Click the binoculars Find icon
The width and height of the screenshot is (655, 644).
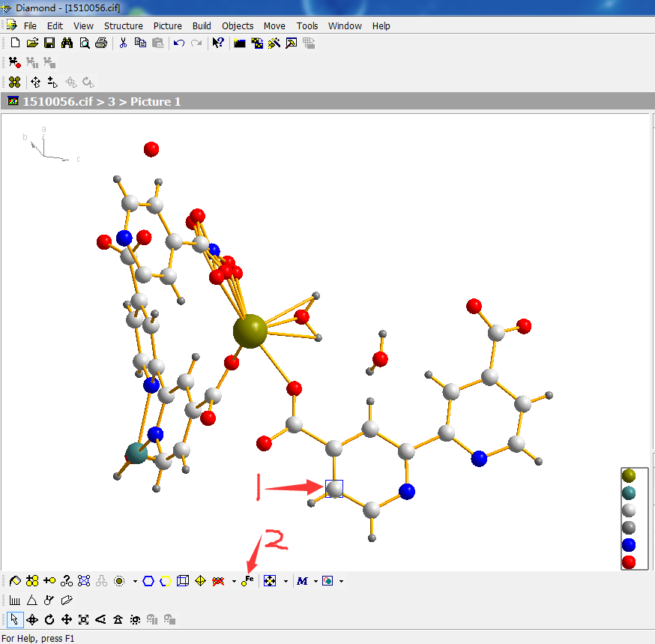pyautogui.click(x=67, y=43)
